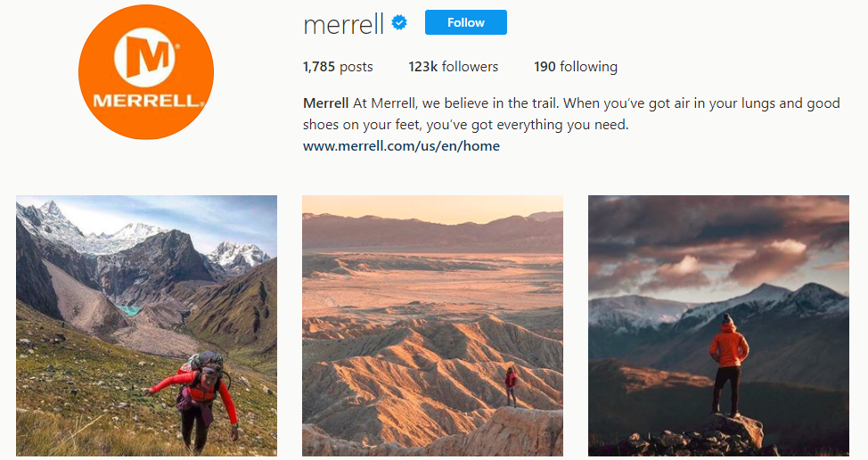Open the Merrell orange logo profile picture
868x460 pixels.
pos(146,72)
